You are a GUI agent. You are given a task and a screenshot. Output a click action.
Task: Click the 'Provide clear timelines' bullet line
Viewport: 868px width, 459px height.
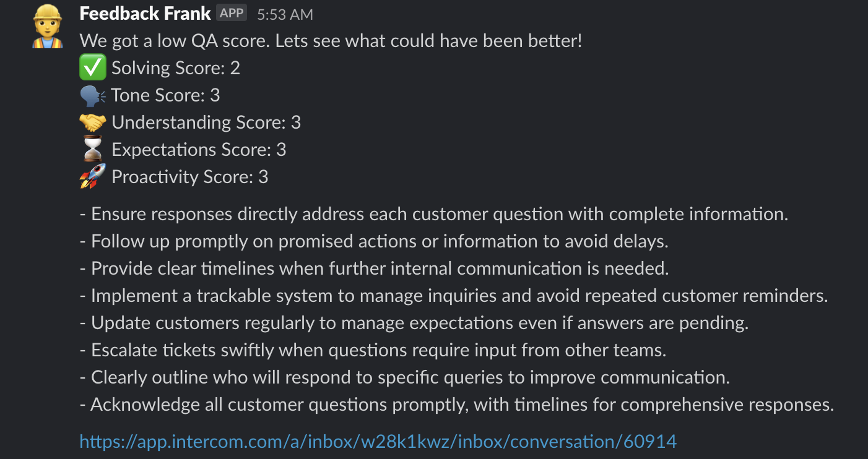pyautogui.click(x=375, y=268)
